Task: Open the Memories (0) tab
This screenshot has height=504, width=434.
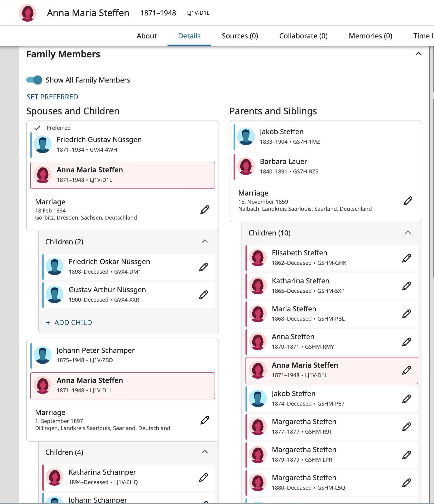Action: tap(370, 36)
